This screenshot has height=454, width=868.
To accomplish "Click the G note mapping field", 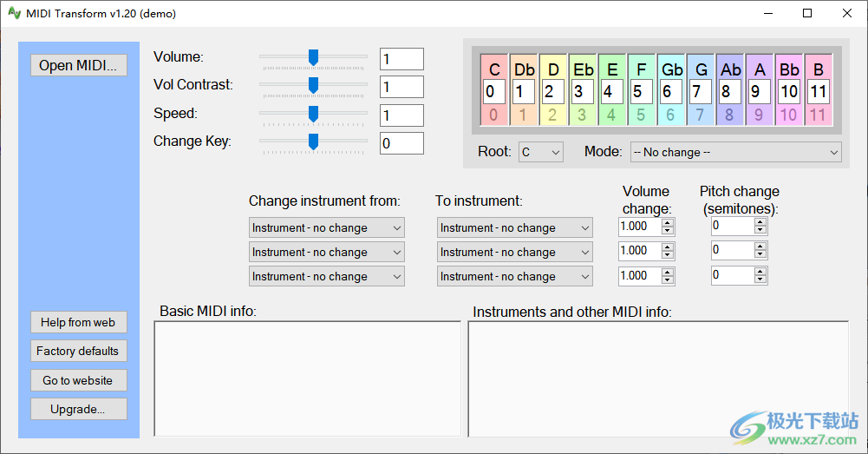I will [701, 91].
